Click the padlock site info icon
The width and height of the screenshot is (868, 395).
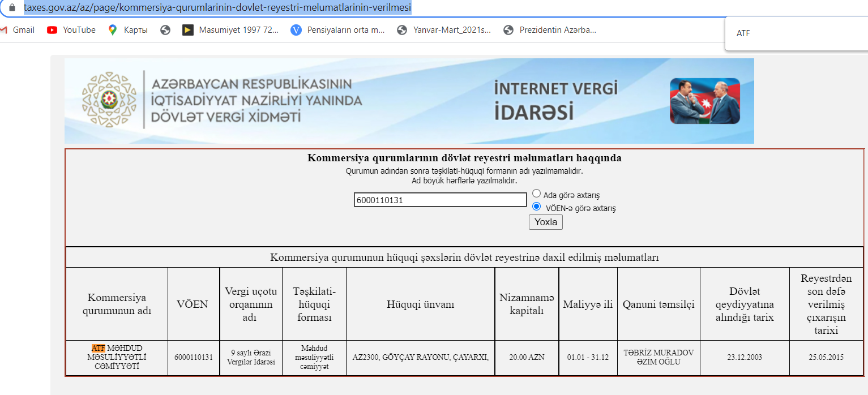(x=12, y=8)
